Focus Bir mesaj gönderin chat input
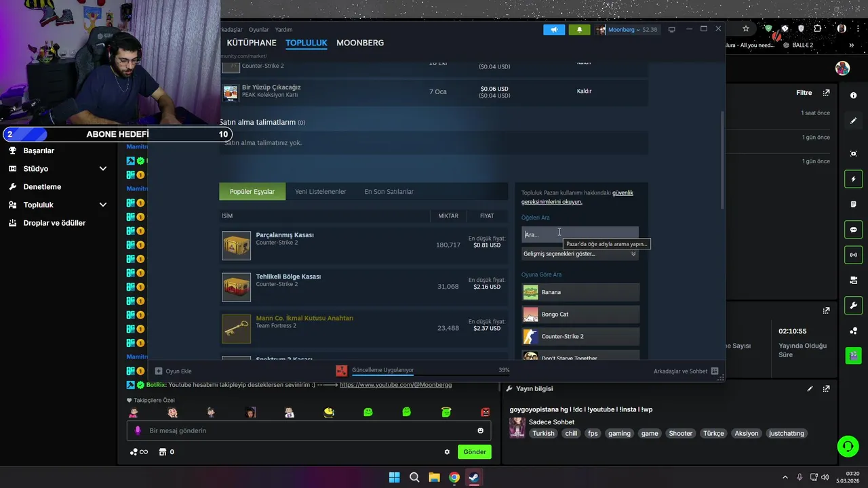The width and height of the screenshot is (868, 488). click(x=309, y=430)
